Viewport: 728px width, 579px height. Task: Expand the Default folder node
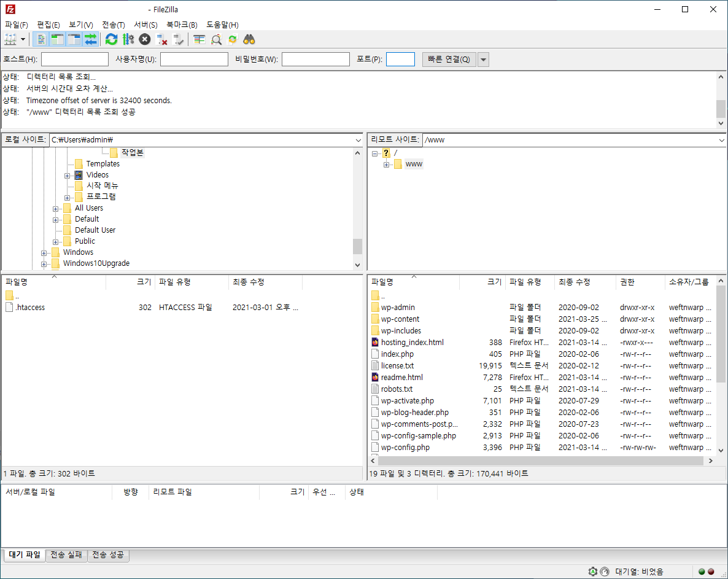[56, 220]
